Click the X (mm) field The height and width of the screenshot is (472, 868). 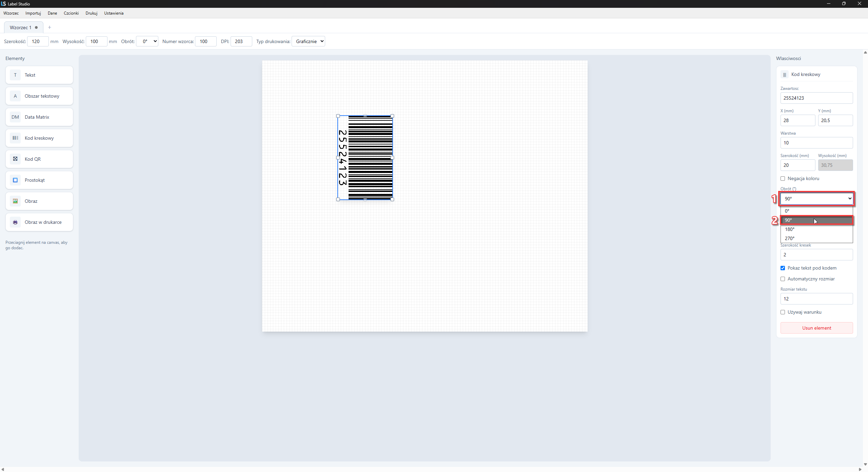pyautogui.click(x=798, y=120)
